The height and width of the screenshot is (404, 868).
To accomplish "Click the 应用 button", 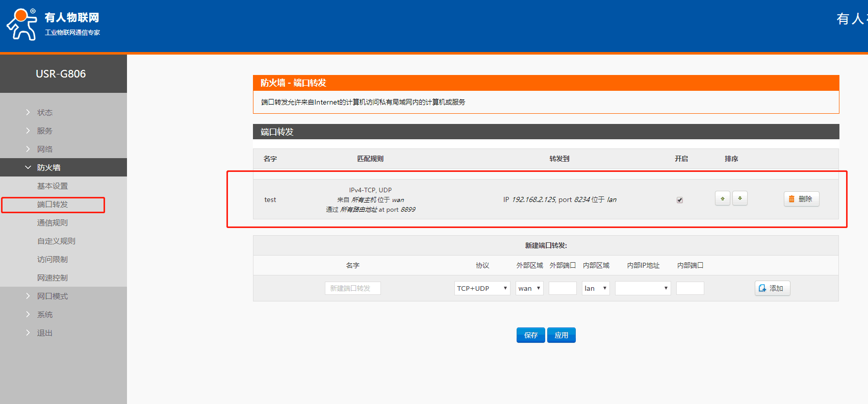I will pyautogui.click(x=561, y=335).
